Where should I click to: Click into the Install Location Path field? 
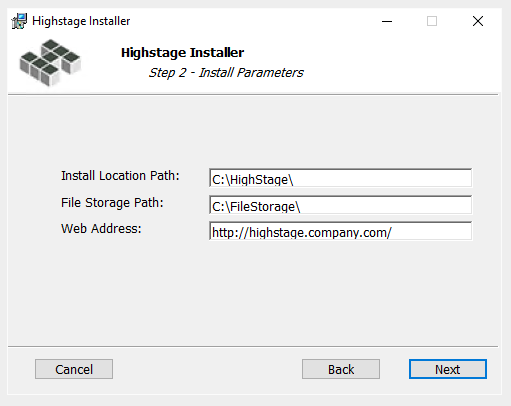tap(340, 178)
